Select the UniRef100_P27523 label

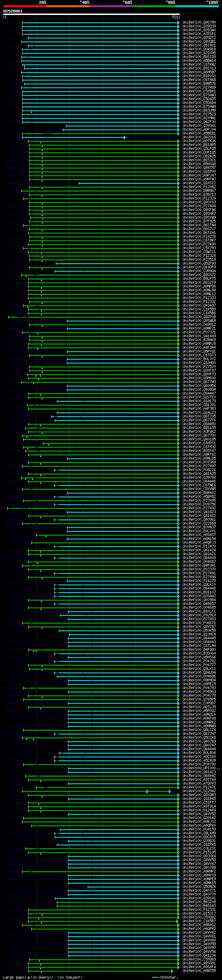click(199, 114)
